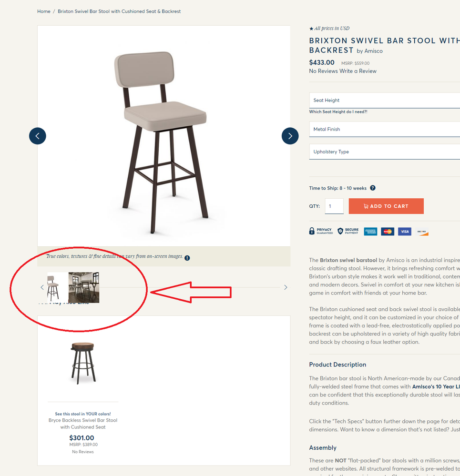This screenshot has width=460, height=476.
Task: Open Bryce Backless Swivel Bar Stool product
Action: (x=83, y=424)
